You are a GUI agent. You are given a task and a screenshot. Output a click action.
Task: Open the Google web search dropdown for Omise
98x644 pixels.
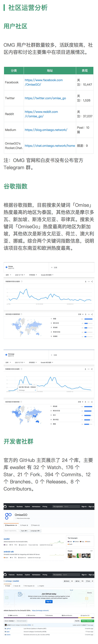point(47,275)
